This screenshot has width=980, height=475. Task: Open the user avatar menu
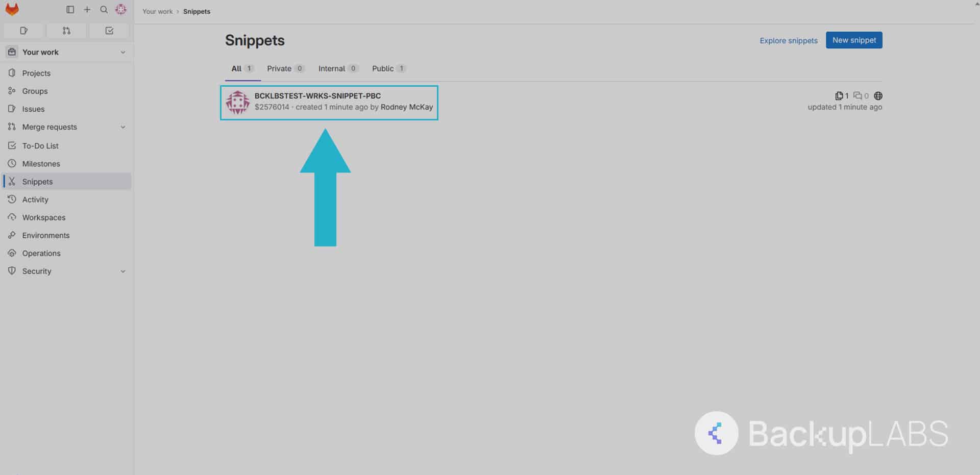pyautogui.click(x=120, y=9)
